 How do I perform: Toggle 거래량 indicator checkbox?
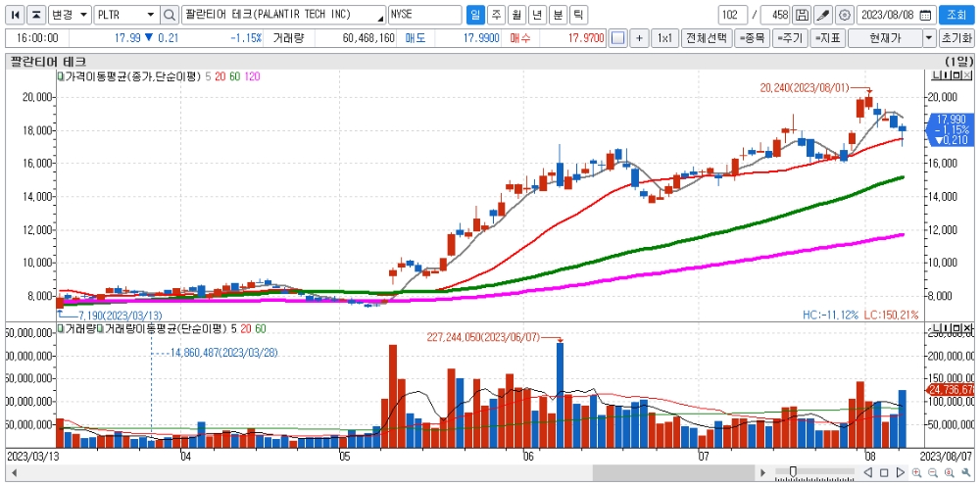[x=61, y=328]
